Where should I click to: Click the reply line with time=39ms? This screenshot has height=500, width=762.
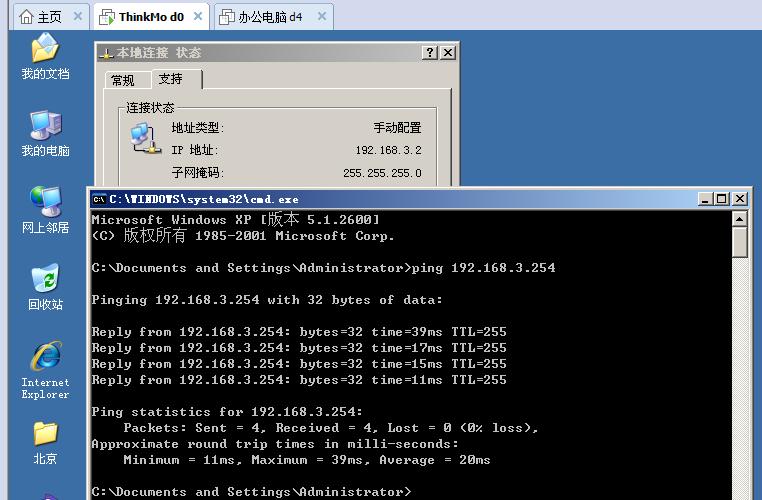pyautogui.click(x=299, y=332)
